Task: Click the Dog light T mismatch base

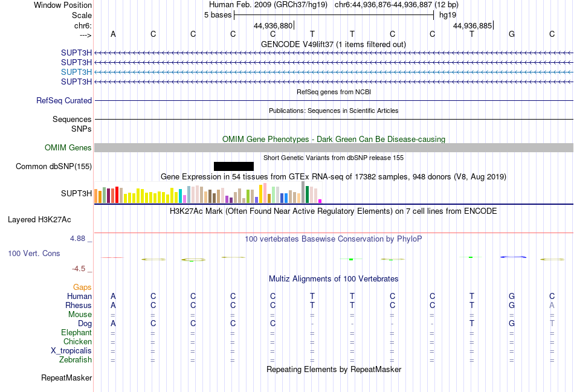Action: pyautogui.click(x=552, y=324)
